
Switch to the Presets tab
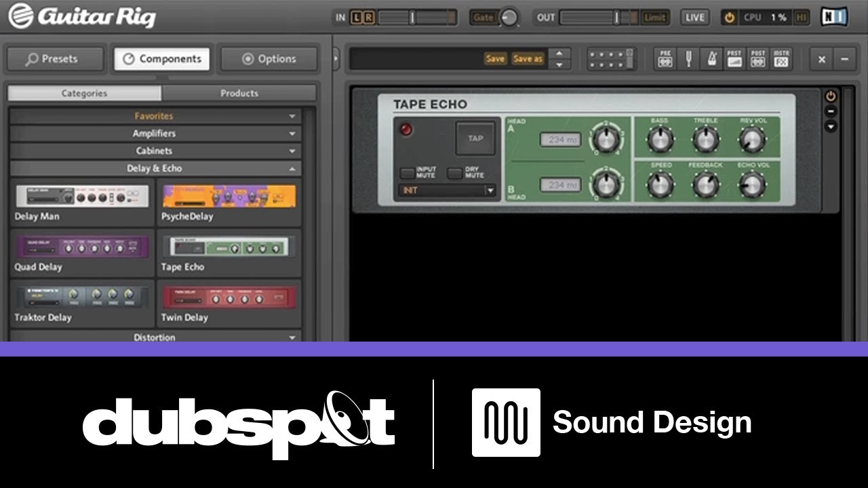(55, 59)
